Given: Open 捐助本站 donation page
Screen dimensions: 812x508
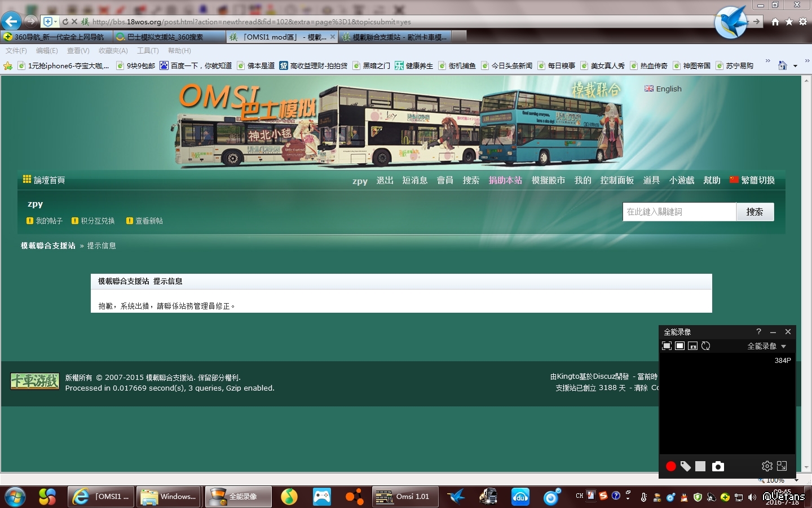Looking at the screenshot, I should [505, 180].
